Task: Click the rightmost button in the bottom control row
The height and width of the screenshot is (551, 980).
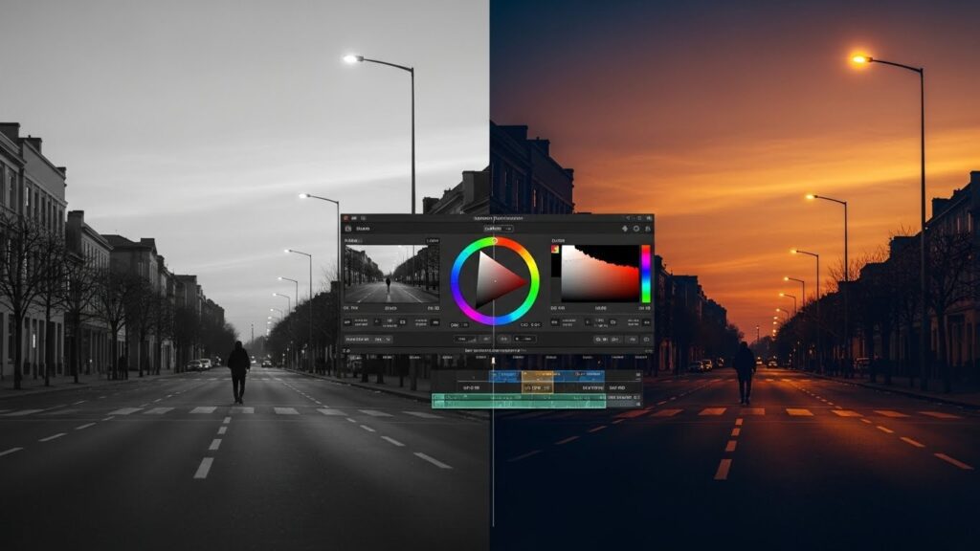Action: 646,340
